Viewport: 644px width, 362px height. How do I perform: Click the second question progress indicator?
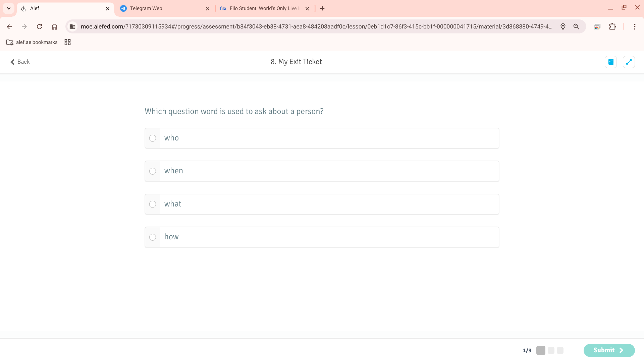click(x=551, y=350)
